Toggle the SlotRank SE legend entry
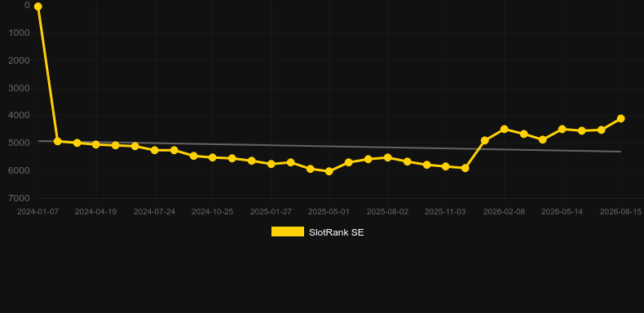Viewport: 644px width, 313px height. (x=317, y=232)
